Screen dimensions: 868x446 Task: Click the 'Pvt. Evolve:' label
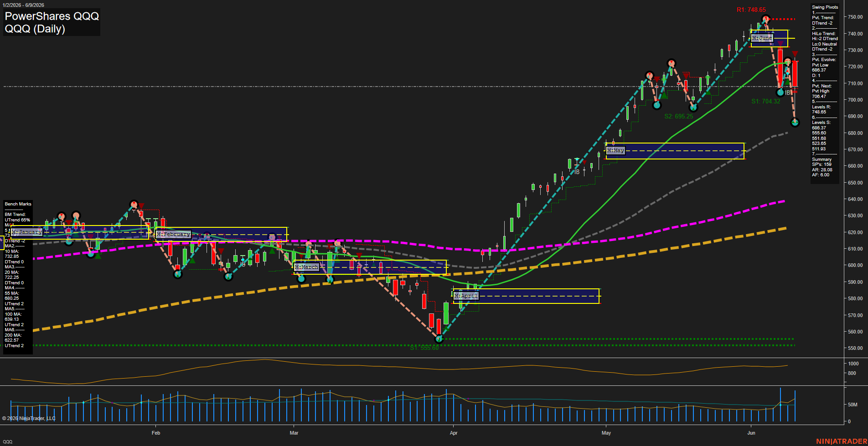824,60
